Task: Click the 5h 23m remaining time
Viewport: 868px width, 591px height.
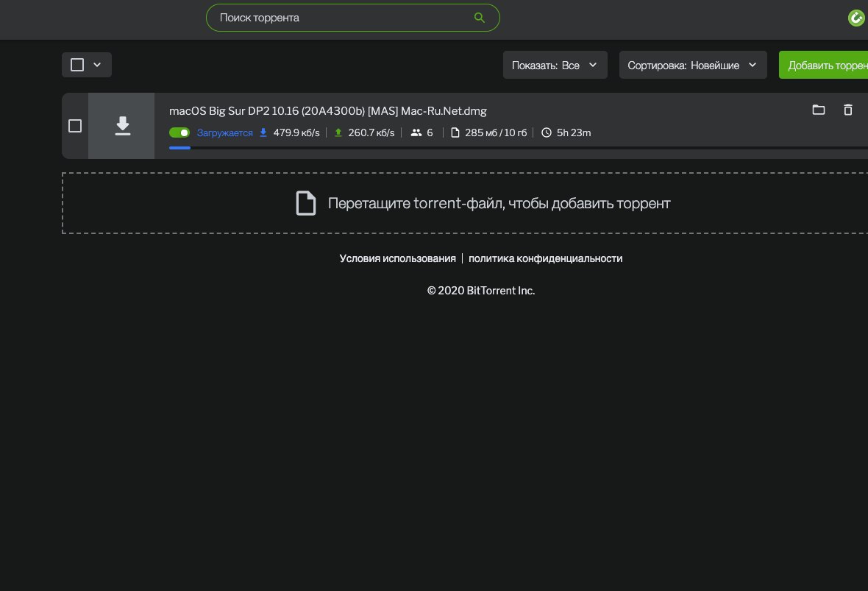Action: (574, 132)
